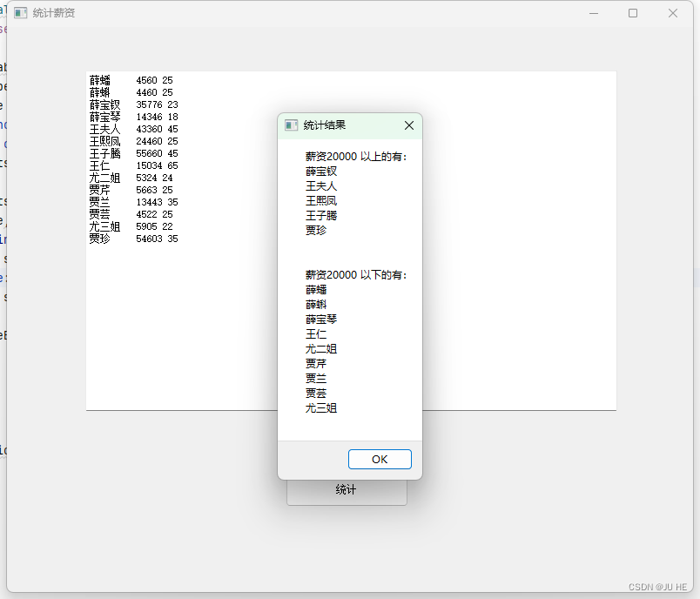Click the heading 薪资20000 以上的有 in dialog

(356, 157)
